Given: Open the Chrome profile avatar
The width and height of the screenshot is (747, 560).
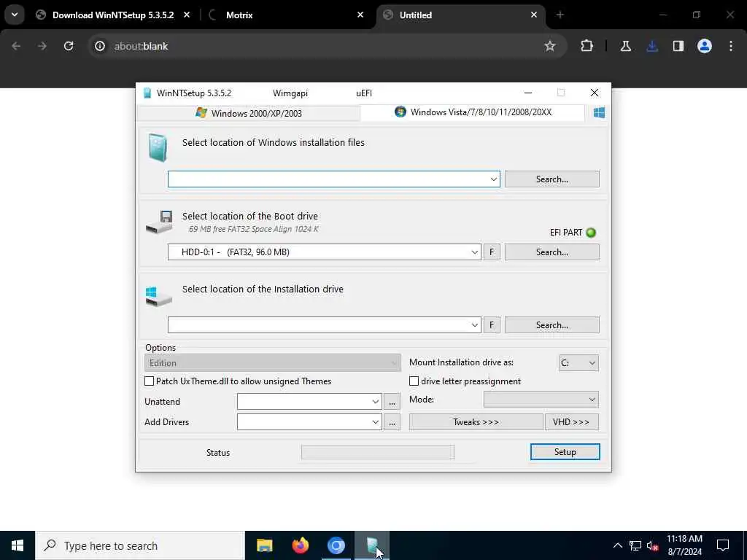Looking at the screenshot, I should pyautogui.click(x=705, y=46).
